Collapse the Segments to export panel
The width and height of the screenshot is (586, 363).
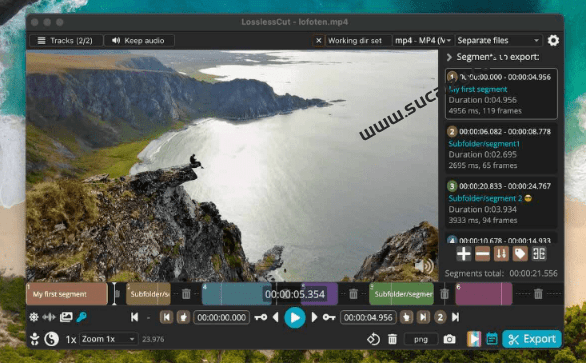point(449,57)
